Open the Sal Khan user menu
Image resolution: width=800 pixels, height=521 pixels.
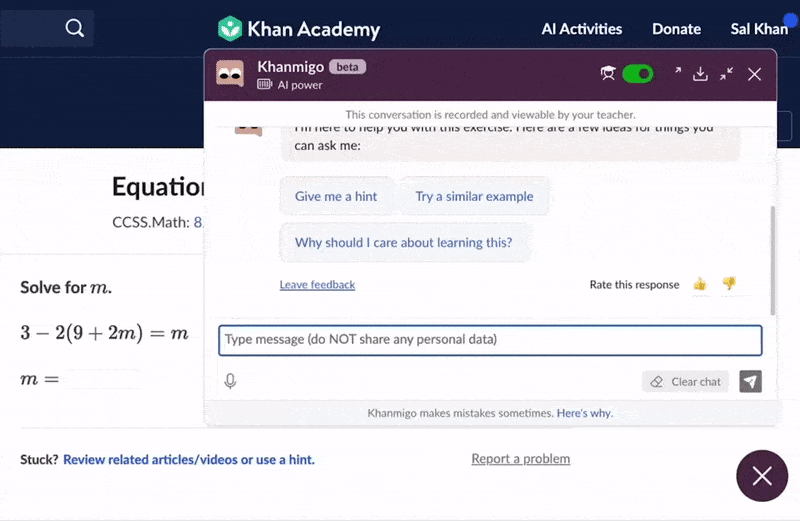(759, 29)
